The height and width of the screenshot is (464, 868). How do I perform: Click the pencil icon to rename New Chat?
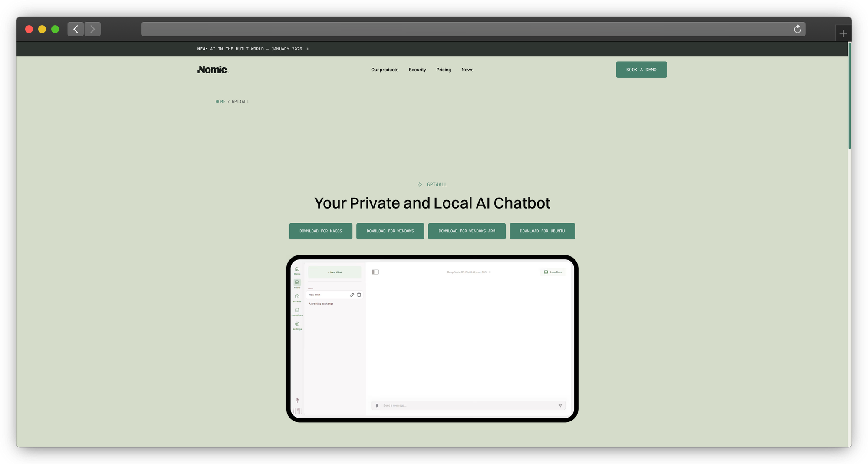coord(352,295)
